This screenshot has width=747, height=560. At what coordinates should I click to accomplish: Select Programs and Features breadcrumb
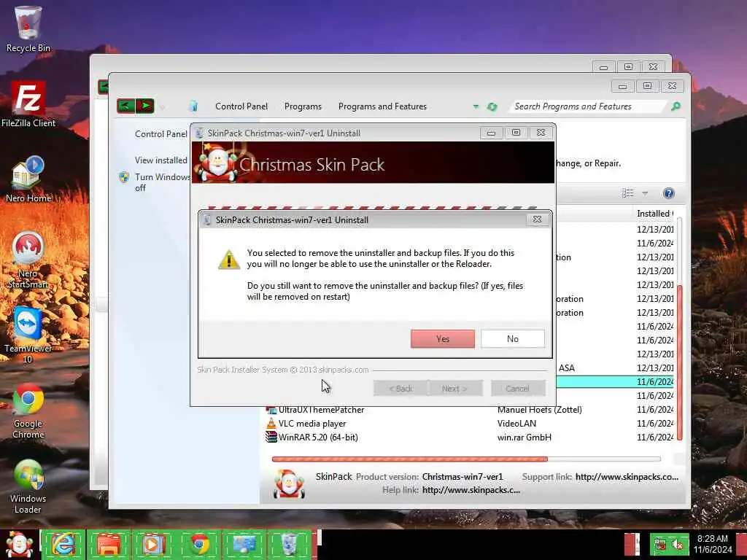click(x=382, y=106)
